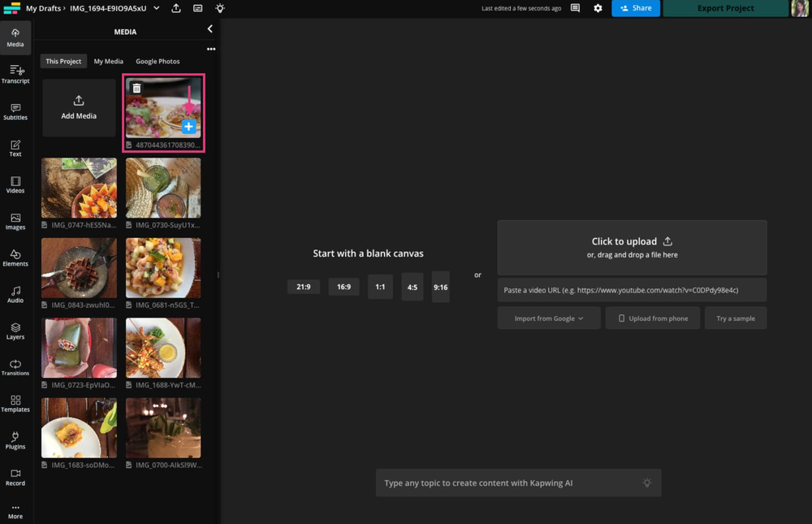This screenshot has width=812, height=524.
Task: Switch to the My Media tab
Action: coord(108,61)
